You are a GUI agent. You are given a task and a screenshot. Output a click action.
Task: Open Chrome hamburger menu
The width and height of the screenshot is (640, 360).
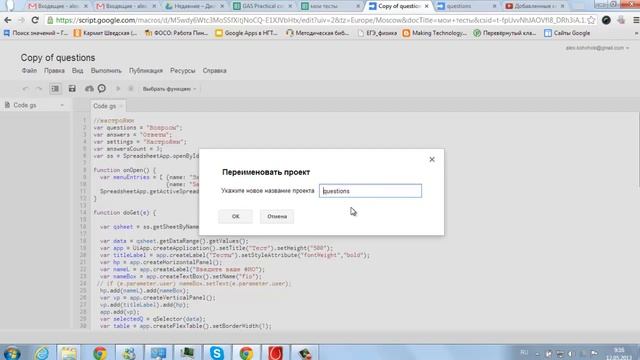click(636, 20)
